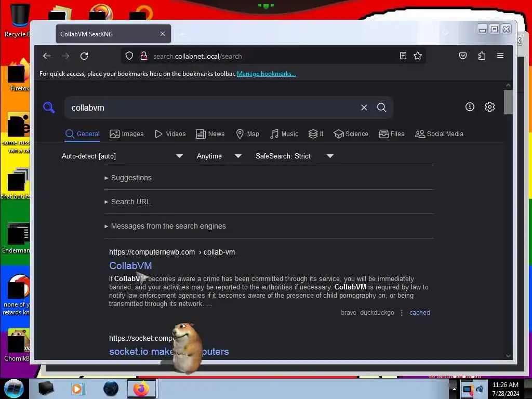532x399 pixels.
Task: Click the https://socket result URL
Action: point(141,338)
